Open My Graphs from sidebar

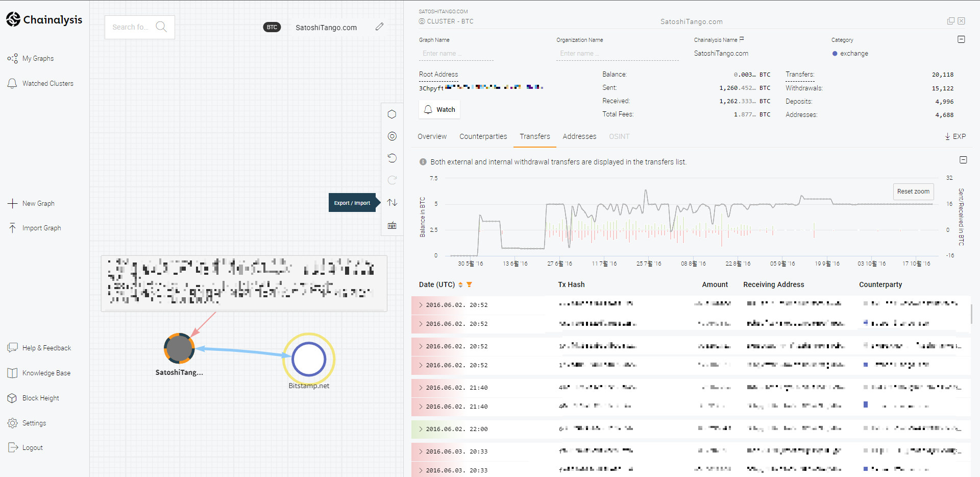pos(31,58)
